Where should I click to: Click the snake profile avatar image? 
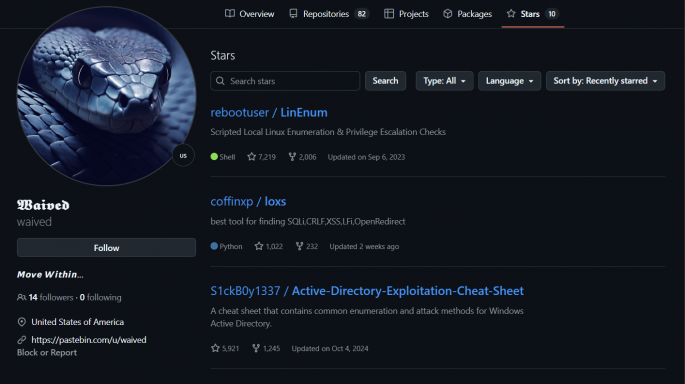click(106, 96)
